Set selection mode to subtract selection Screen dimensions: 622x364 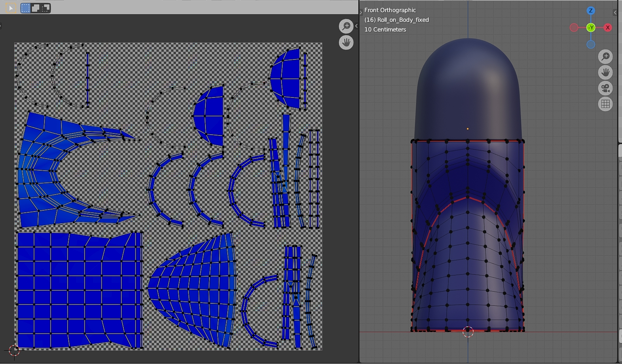coord(46,8)
